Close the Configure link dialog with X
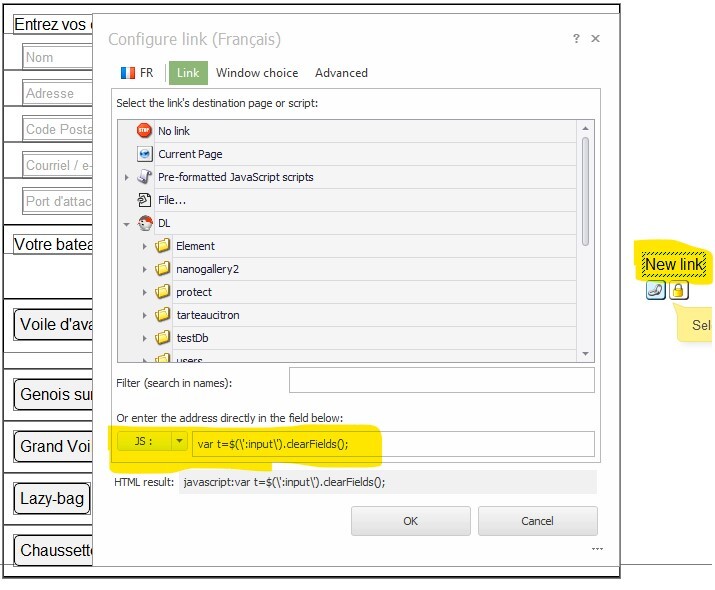 coord(595,38)
